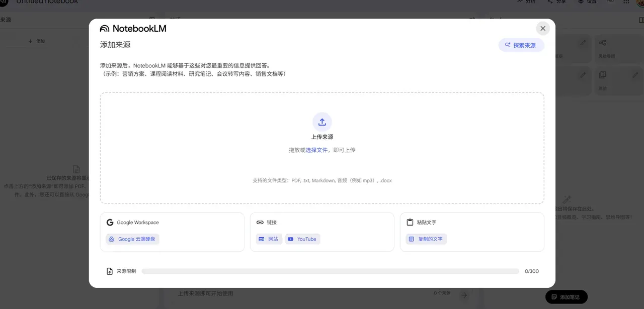Click 分析 in the background top bar
This screenshot has width=644, height=309.
pyautogui.click(x=526, y=2)
